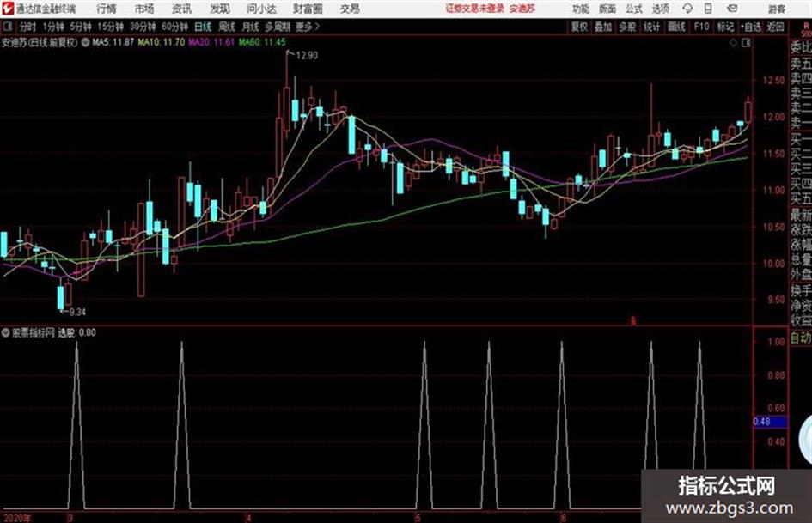
Task: Click the 安迪苏(日线 前复权) chart title
Action: pos(40,42)
